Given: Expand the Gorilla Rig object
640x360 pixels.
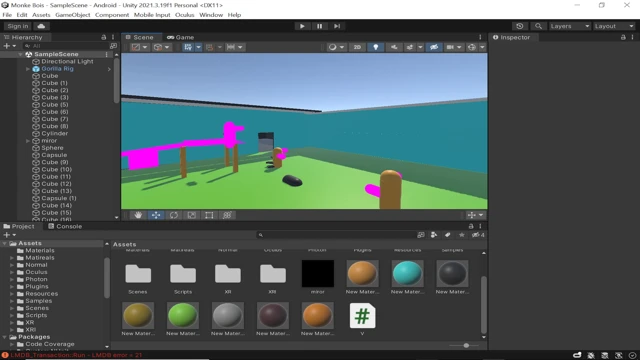Looking at the screenshot, I should pyautogui.click(x=28, y=69).
